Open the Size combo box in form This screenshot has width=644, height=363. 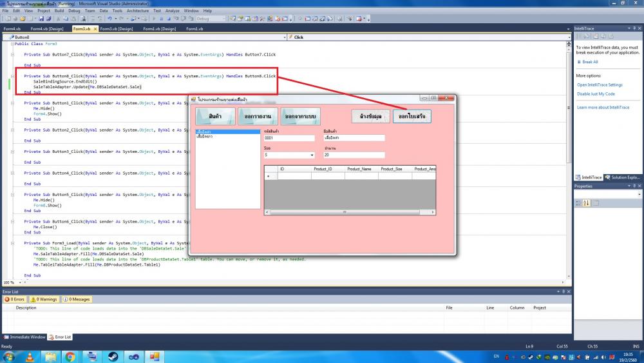click(312, 155)
